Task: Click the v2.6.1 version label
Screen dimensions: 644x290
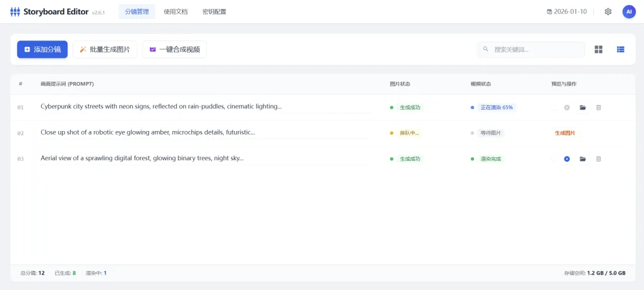Action: [98, 13]
